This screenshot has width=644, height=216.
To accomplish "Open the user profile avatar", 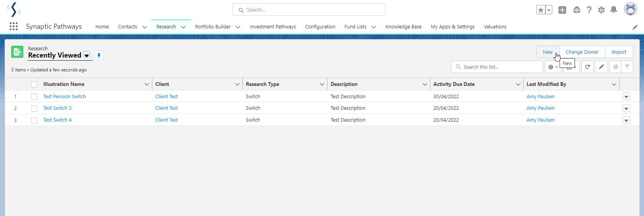I will click(x=630, y=9).
